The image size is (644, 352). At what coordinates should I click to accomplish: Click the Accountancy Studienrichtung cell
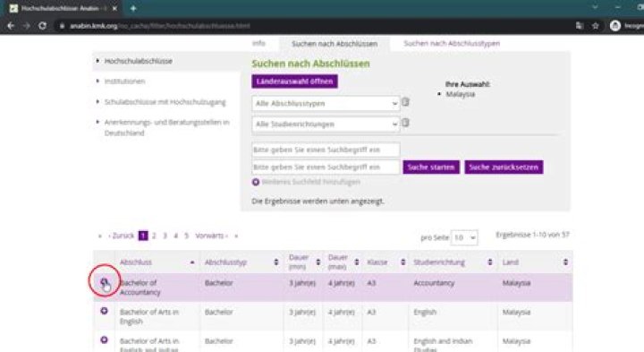click(x=434, y=283)
